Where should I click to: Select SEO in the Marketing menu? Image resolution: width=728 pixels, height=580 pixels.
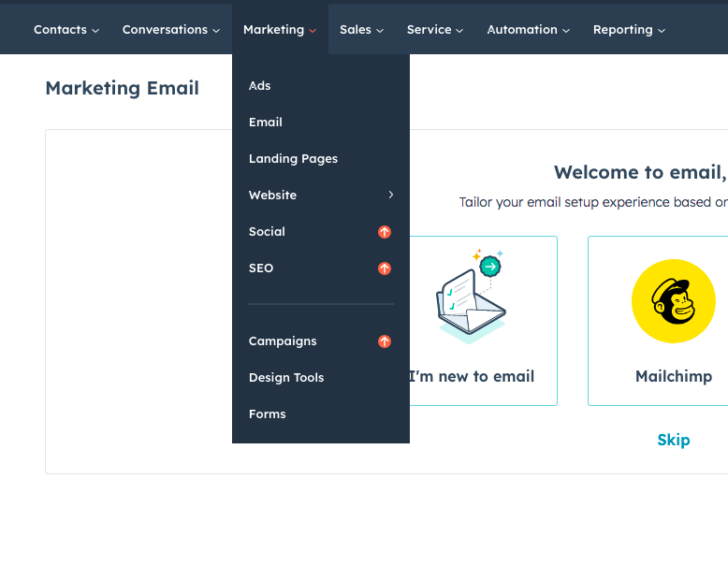[260, 268]
